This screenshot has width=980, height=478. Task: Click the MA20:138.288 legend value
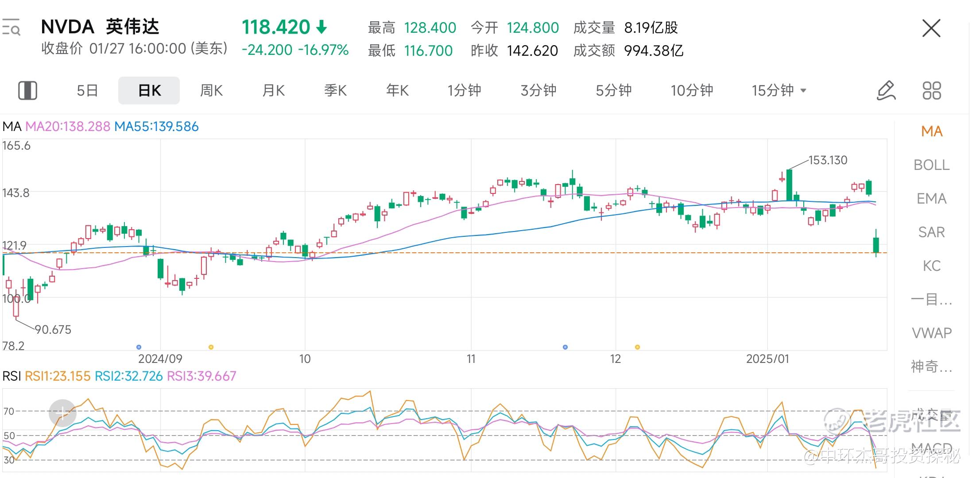tap(67, 127)
